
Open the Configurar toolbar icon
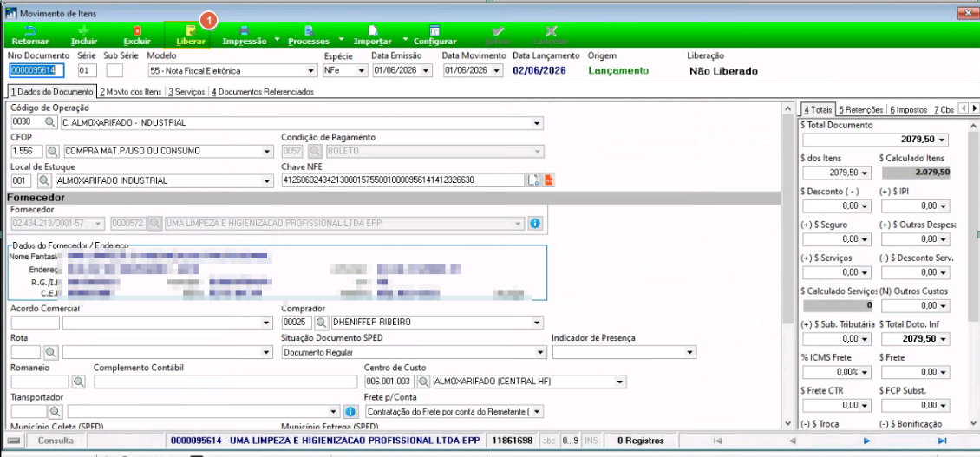point(434,30)
